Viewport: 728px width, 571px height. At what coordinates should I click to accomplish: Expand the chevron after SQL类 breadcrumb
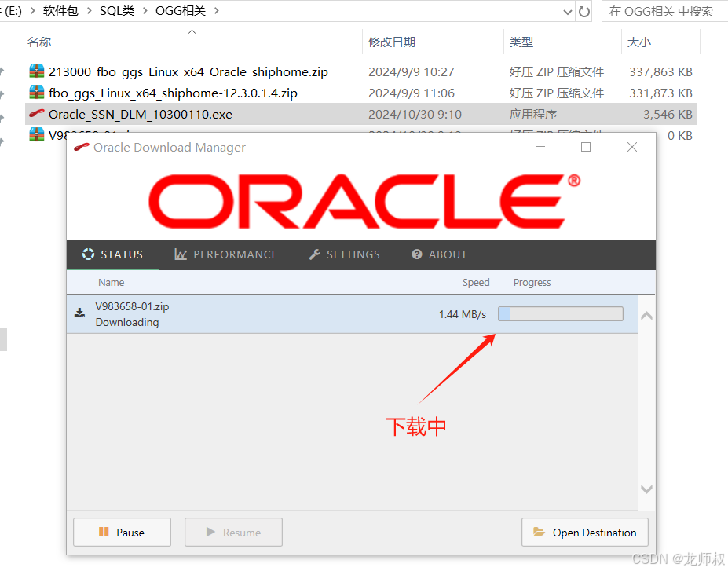(x=145, y=11)
